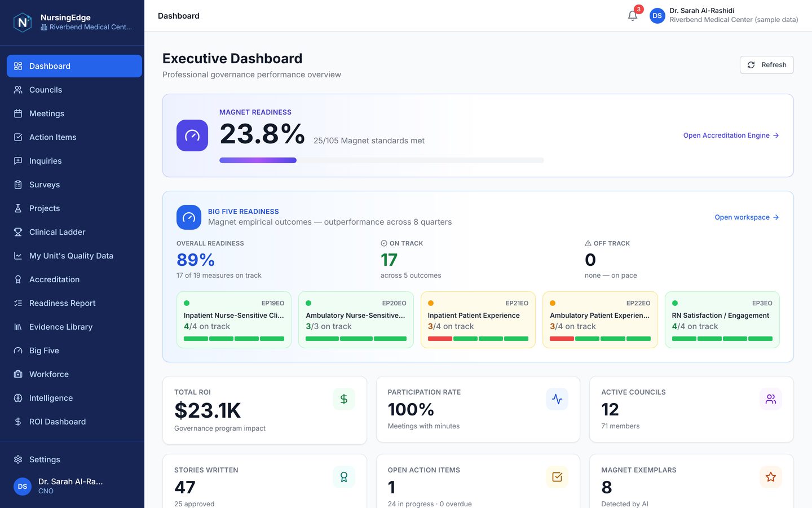Go to Big Five in sidebar
This screenshot has height=508, width=812.
74,351
